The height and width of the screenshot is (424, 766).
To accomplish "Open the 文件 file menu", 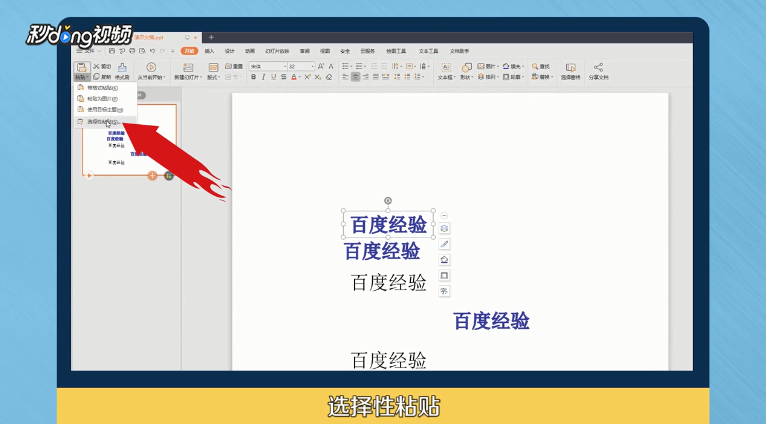I will (89, 51).
